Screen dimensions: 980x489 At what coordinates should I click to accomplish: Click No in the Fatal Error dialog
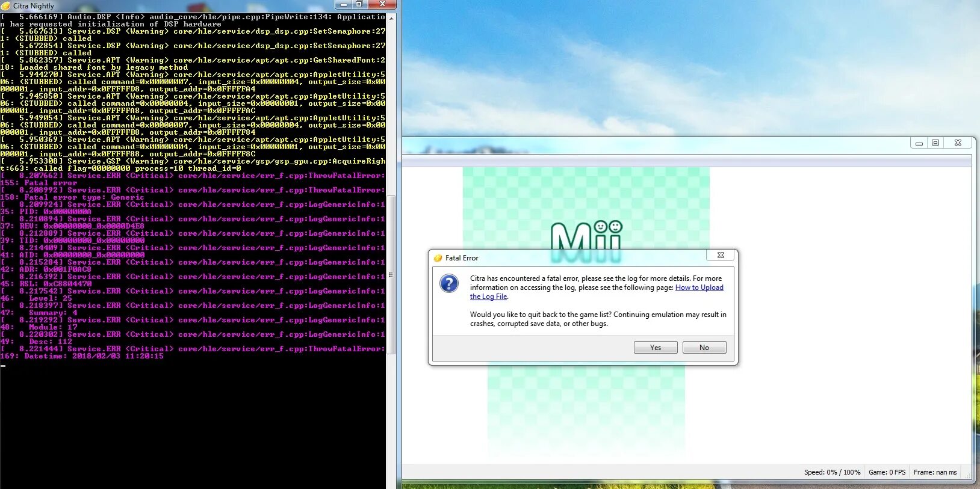(704, 348)
